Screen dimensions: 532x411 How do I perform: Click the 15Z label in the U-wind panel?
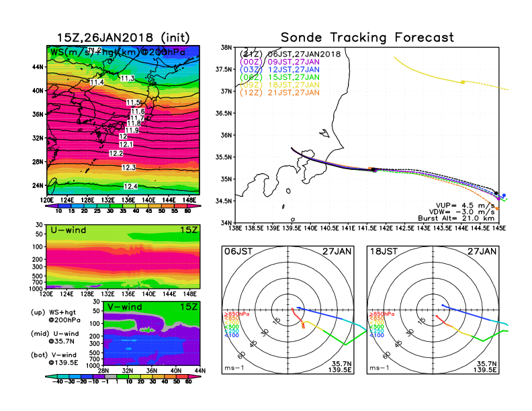(x=189, y=230)
